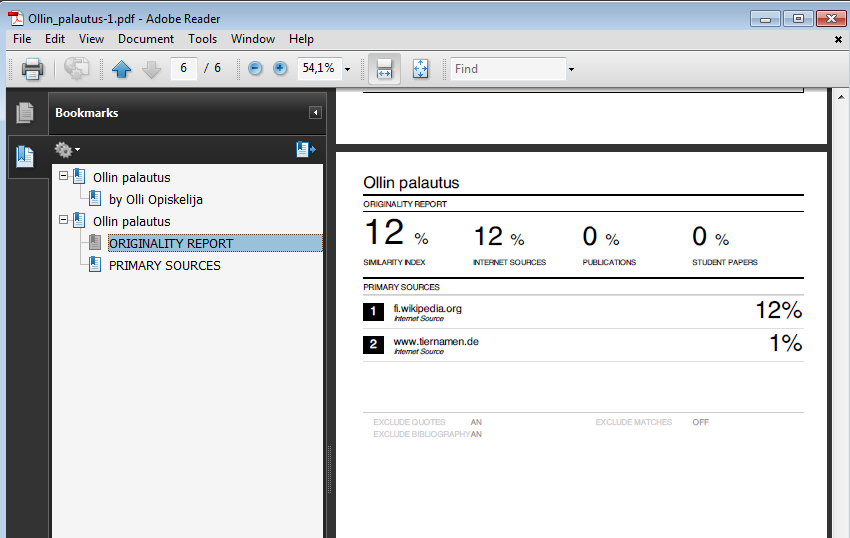Open the bookmarks options gear menu
850x538 pixels.
[67, 149]
